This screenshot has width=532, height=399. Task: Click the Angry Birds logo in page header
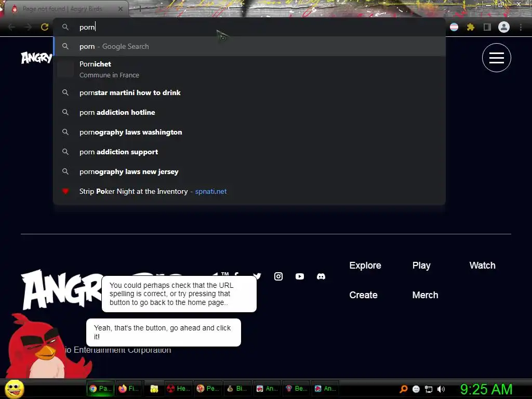point(37,58)
